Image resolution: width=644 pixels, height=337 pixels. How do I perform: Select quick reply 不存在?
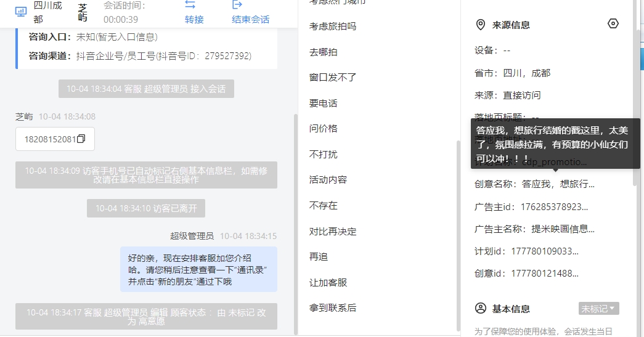(x=323, y=205)
